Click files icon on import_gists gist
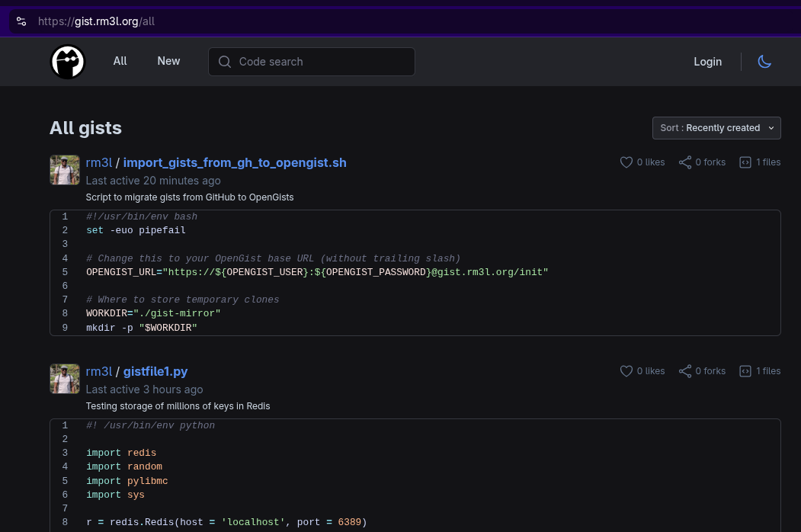Viewport: 801px width, 532px height. tap(745, 162)
